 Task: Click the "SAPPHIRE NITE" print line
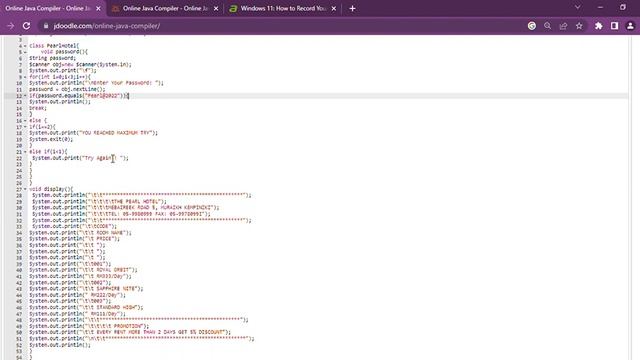pyautogui.click(x=86, y=289)
